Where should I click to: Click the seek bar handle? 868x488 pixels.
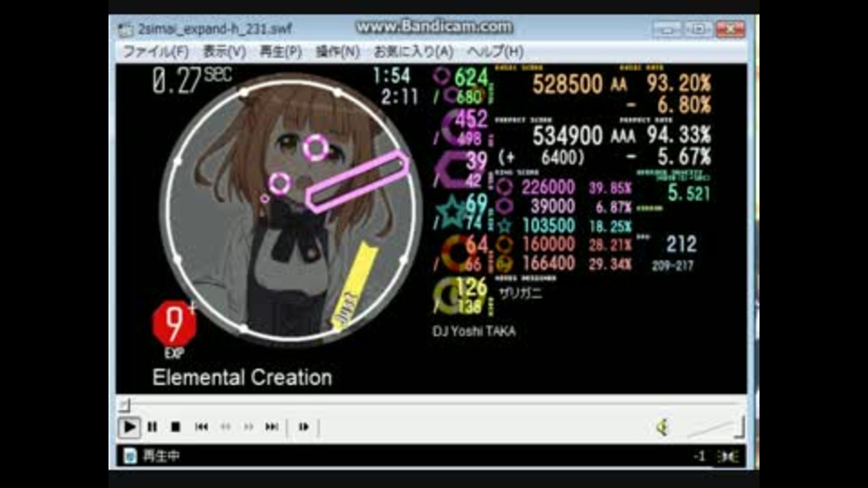(x=125, y=405)
